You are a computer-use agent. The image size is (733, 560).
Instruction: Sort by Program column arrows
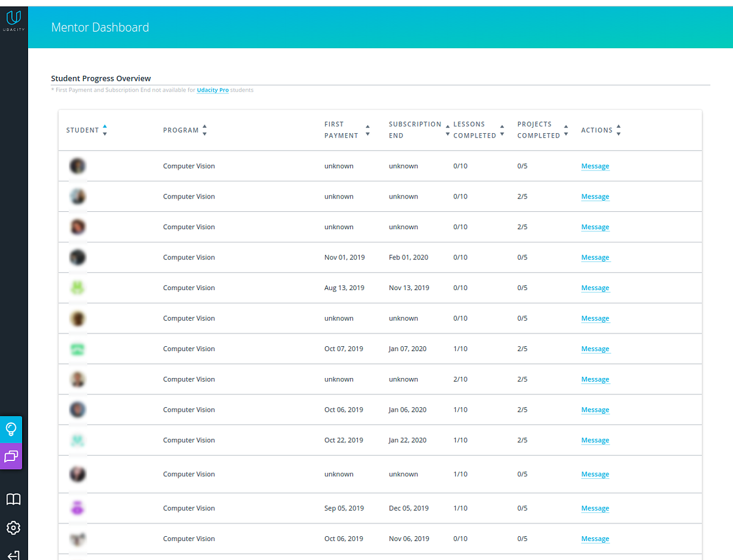coord(205,130)
